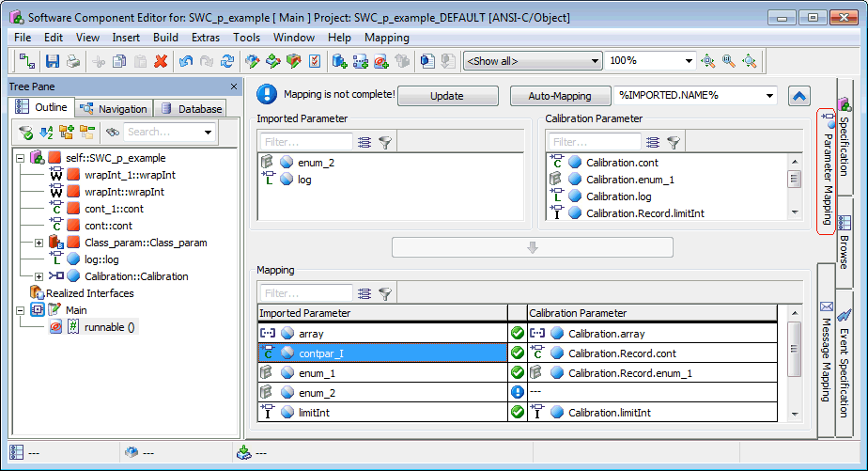Click the funnel with checkmark in Tree Pane

click(25, 132)
